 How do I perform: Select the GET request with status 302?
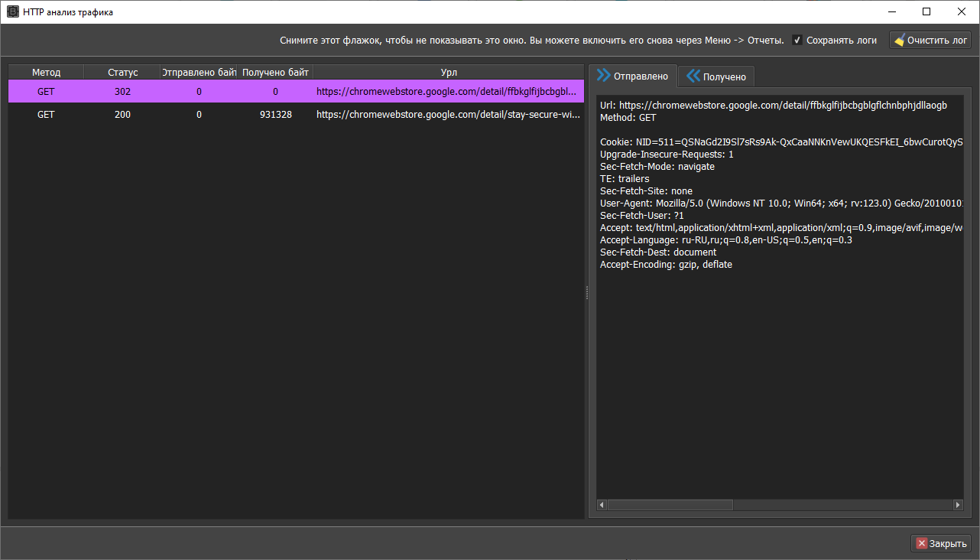tap(296, 92)
